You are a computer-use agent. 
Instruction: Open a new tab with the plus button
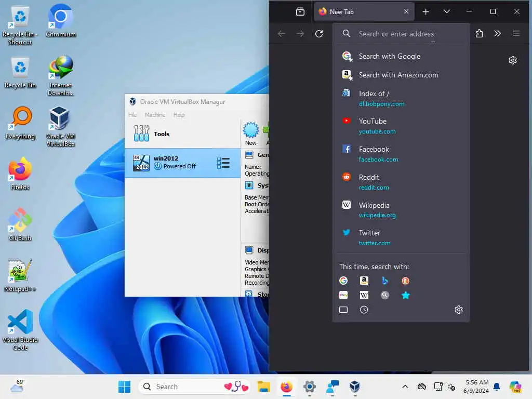point(425,12)
